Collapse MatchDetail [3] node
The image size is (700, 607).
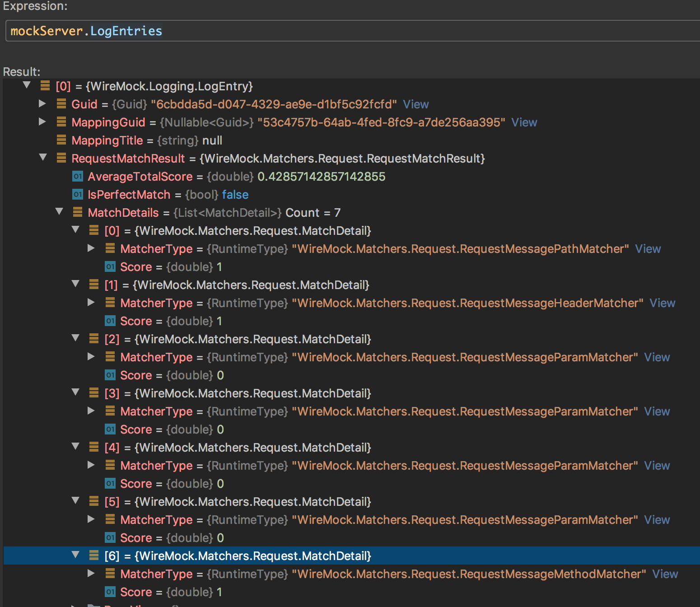coord(75,392)
